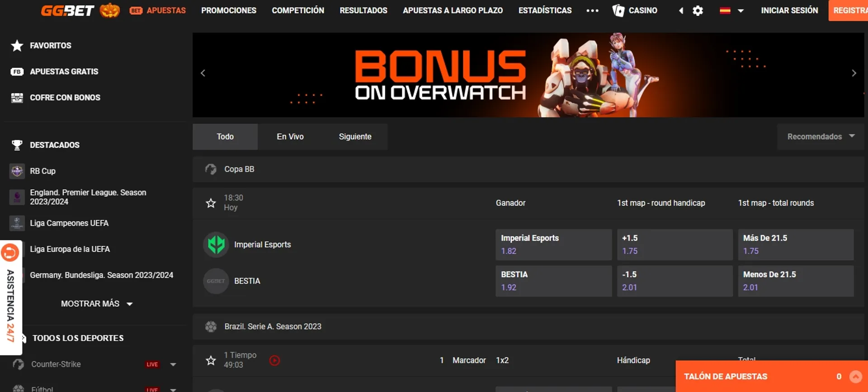Select Más De 21.5 odds
This screenshot has width=868, height=392.
[796, 245]
